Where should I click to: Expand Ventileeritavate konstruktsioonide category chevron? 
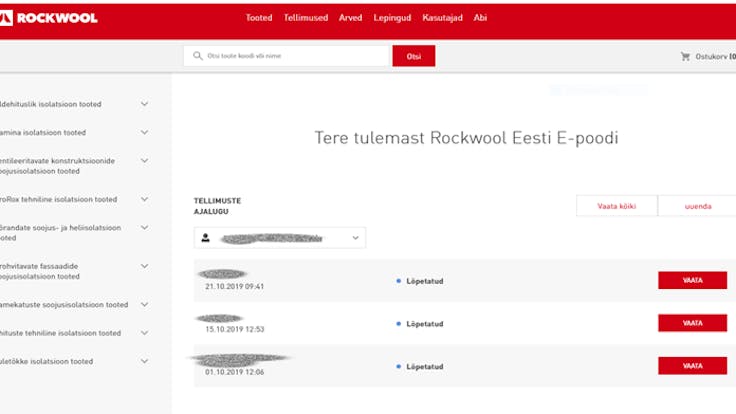pos(145,161)
